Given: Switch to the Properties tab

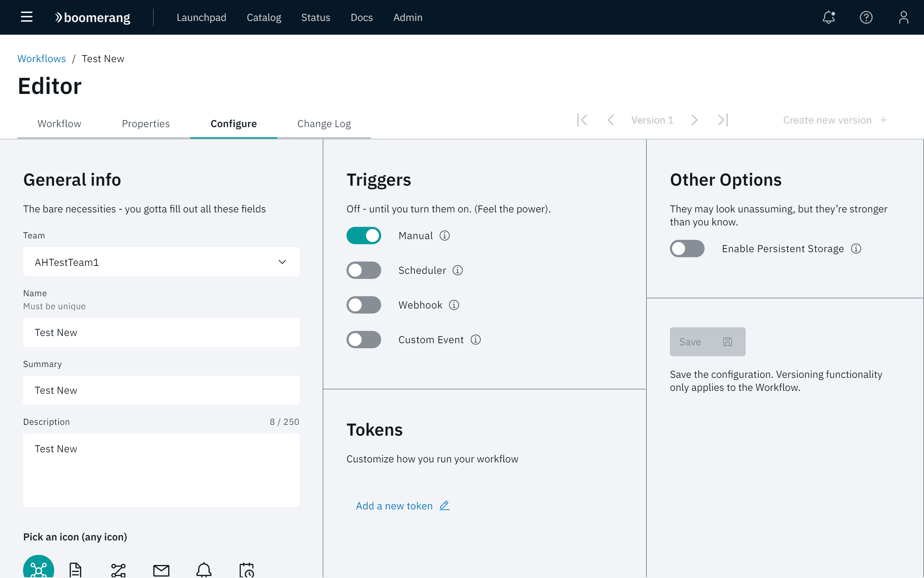Looking at the screenshot, I should [x=145, y=124].
